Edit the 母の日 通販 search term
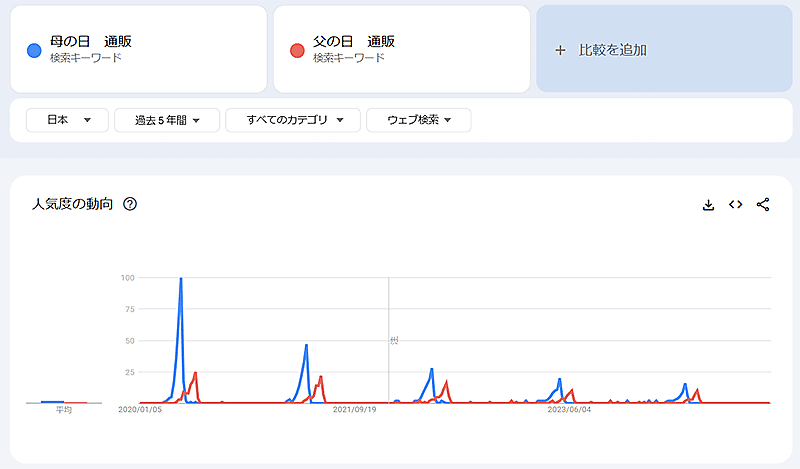800x469 pixels. coord(91,42)
